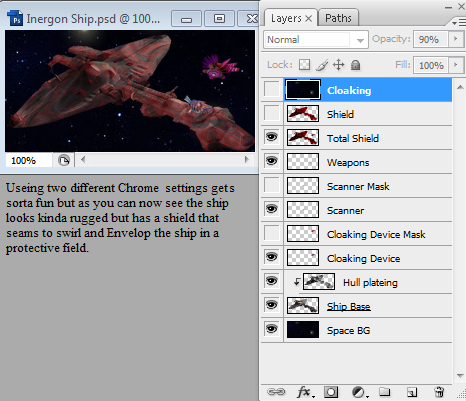Lock image pixels brush icon
The height and width of the screenshot is (401, 466).
pyautogui.click(x=322, y=65)
